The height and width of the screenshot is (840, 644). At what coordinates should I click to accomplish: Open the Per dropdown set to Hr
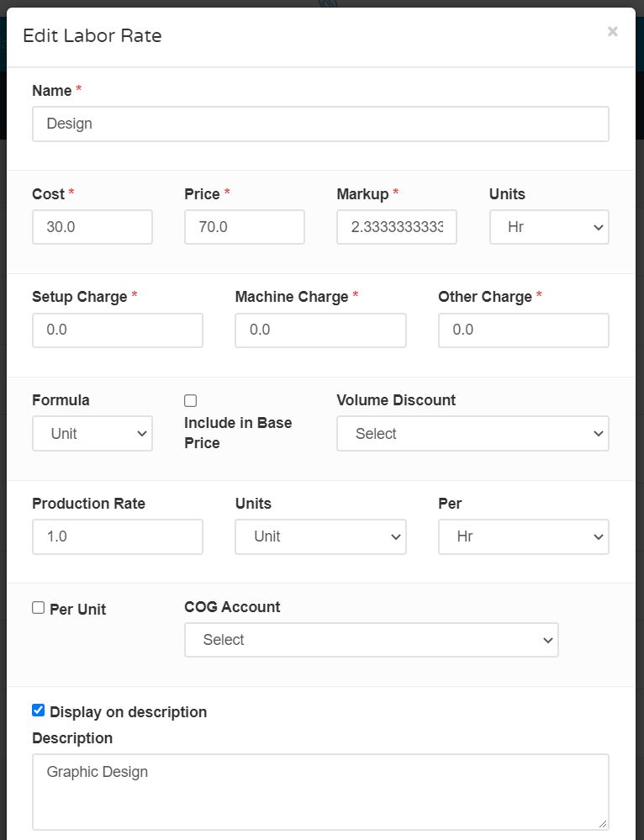click(524, 536)
